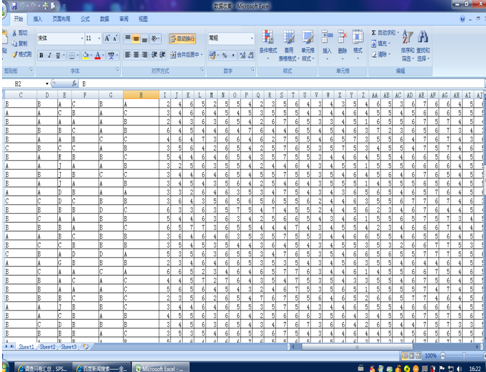Set middle vertical alignment
This screenshot has height=372, width=486.
136,38
